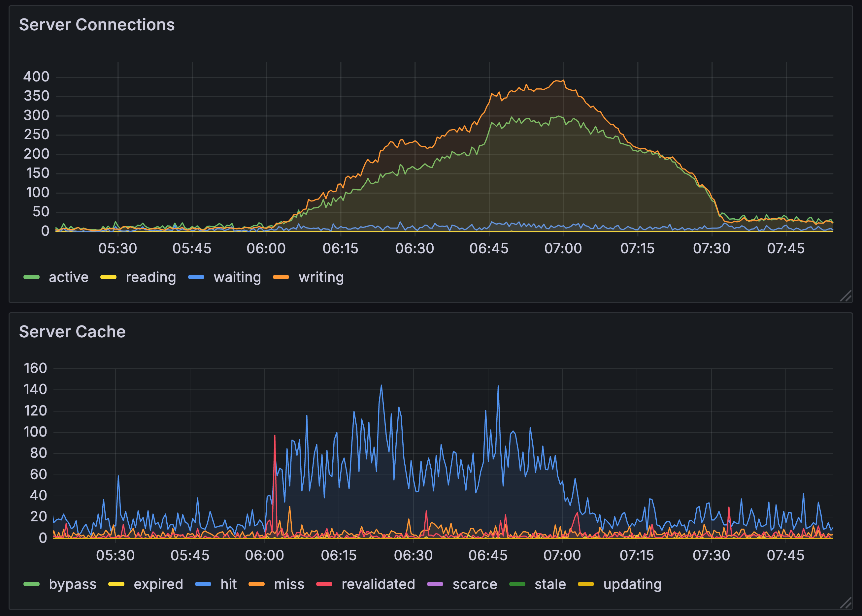Toggle the writing series legend label
The height and width of the screenshot is (616, 862).
[321, 277]
